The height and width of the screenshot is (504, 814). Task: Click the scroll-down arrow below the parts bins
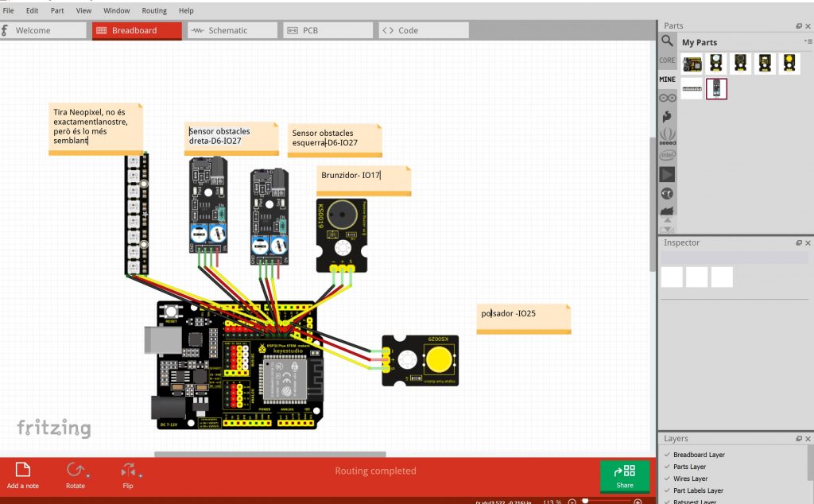tap(667, 230)
